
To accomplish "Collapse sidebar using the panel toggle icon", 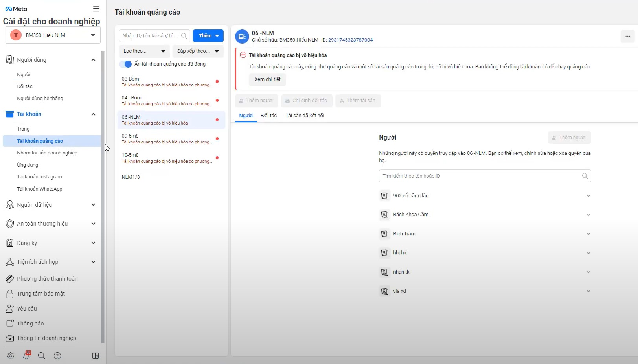I will (x=96, y=356).
